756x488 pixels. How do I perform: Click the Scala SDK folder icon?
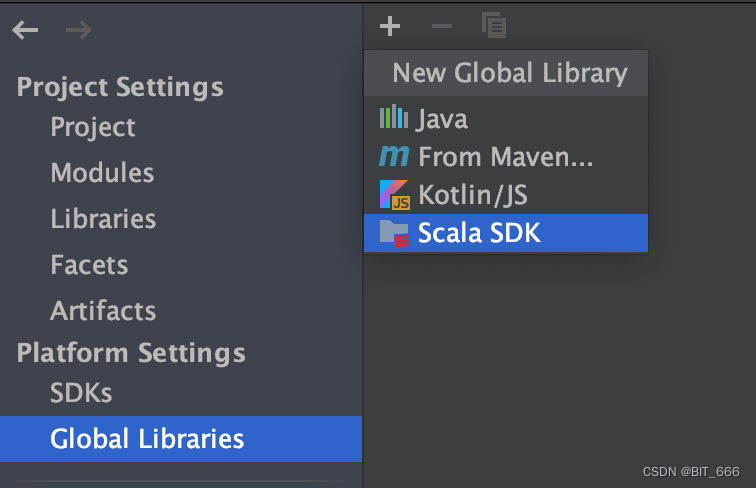pos(395,233)
